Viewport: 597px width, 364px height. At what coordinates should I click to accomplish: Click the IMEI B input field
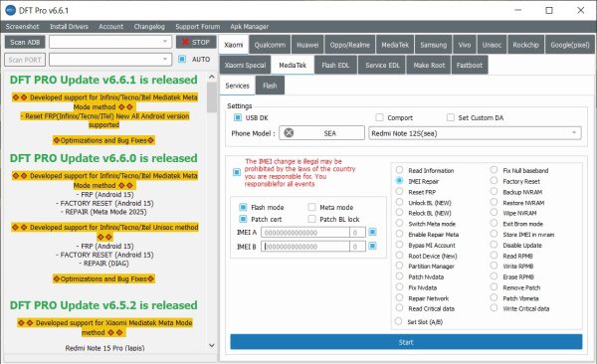point(305,247)
